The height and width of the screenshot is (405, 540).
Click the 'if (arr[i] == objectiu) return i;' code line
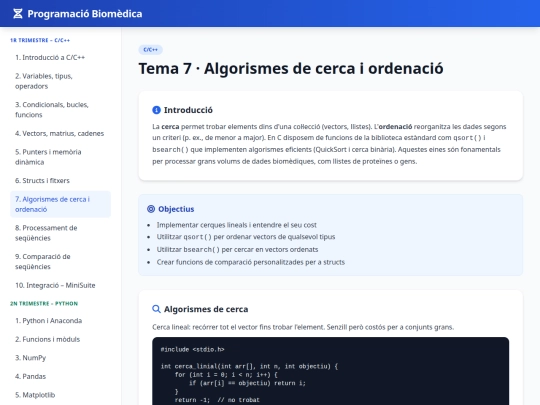click(247, 383)
